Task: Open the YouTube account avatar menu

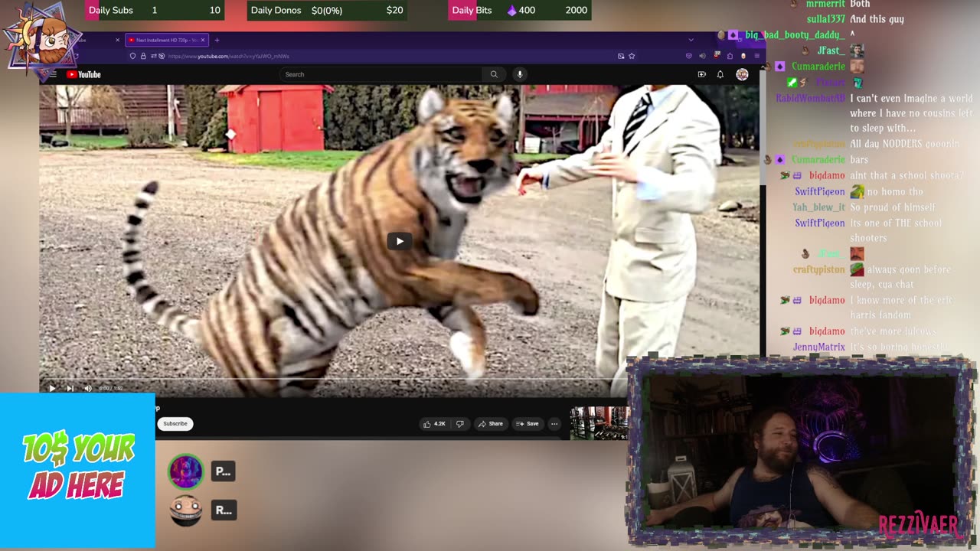Action: [742, 74]
